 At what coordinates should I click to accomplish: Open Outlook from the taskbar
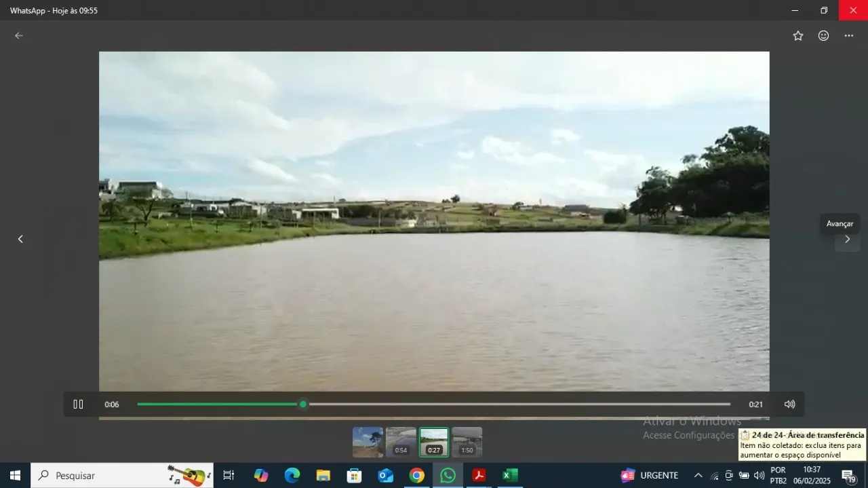pyautogui.click(x=386, y=475)
